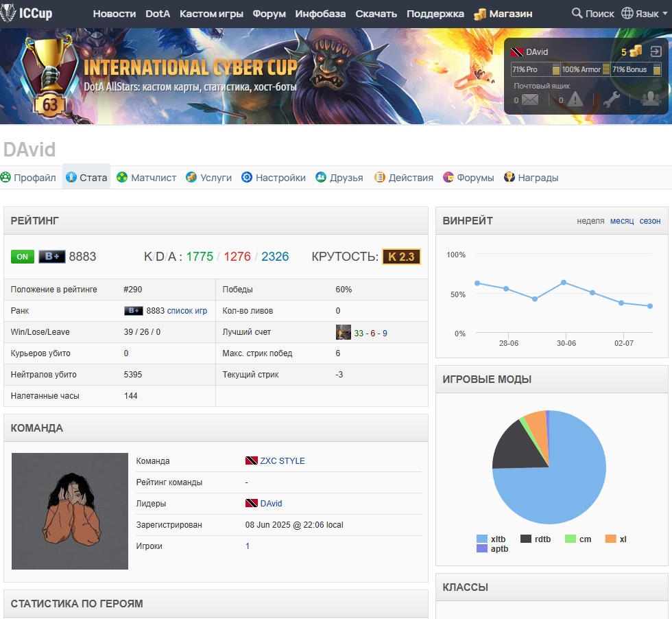Viewport: 672px width, 619px height.
Task: Open Кастом игры menu item
Action: (x=211, y=14)
